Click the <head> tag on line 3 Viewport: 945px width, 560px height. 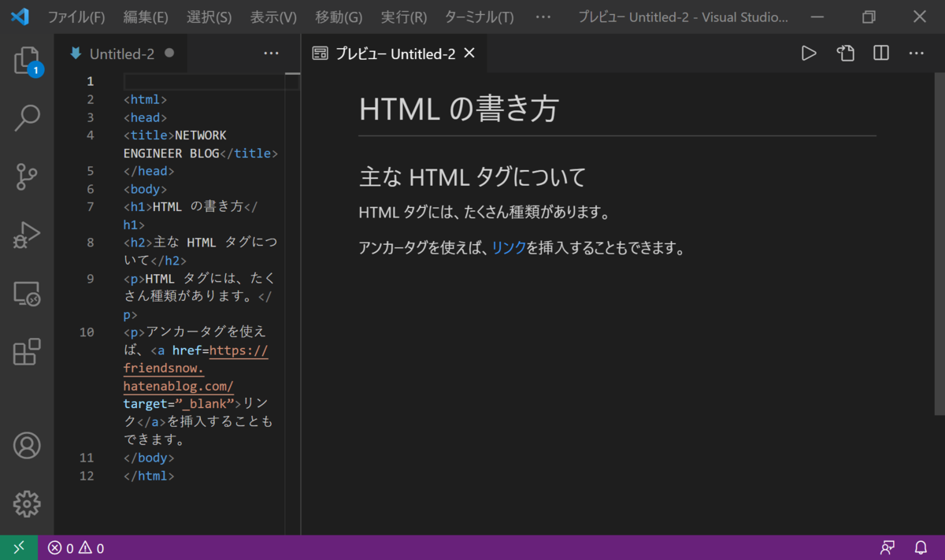[x=145, y=117]
